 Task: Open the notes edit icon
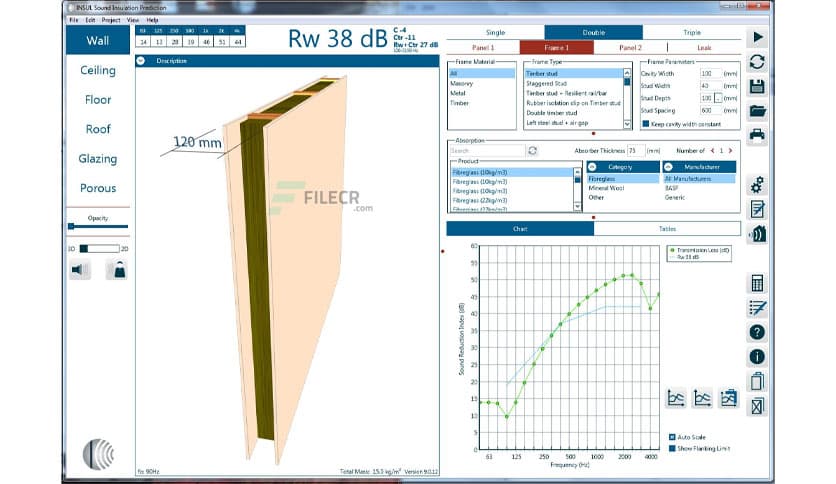click(x=758, y=209)
